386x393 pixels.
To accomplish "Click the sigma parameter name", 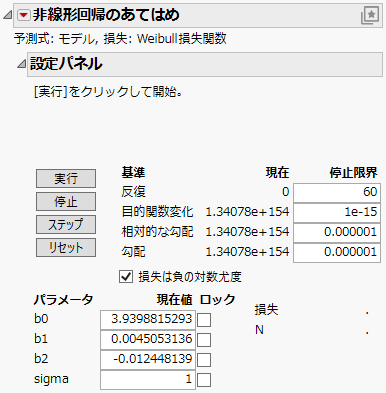I will [51, 379].
